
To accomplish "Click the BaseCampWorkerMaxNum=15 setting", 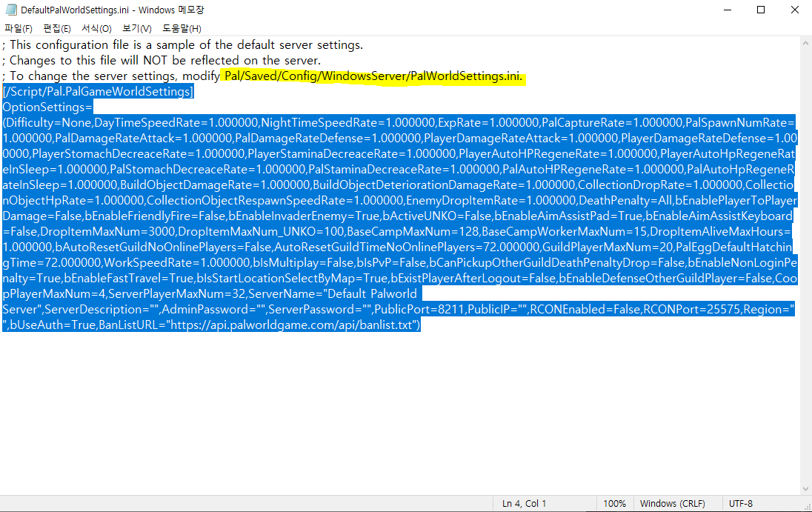I will 565,231.
